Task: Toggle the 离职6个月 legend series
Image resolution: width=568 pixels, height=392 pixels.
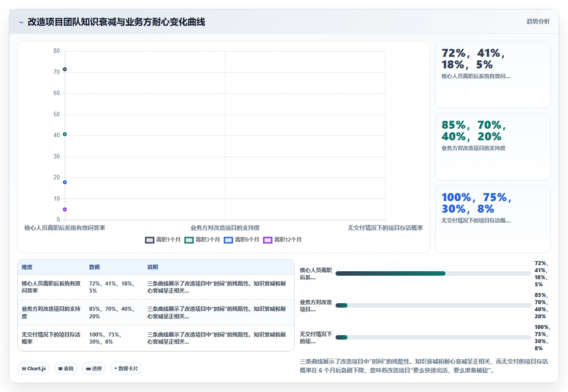Action: pos(241,240)
